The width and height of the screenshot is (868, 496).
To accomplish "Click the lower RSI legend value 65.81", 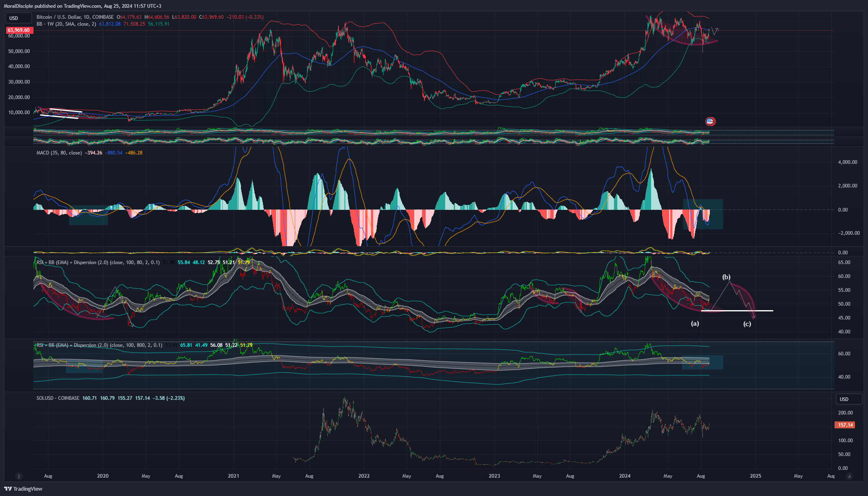I will pos(186,345).
